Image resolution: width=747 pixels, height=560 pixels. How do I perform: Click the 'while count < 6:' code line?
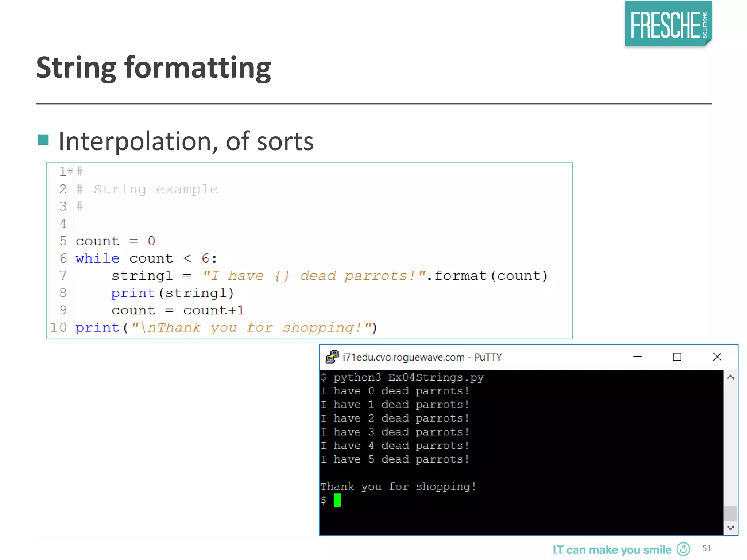146,258
